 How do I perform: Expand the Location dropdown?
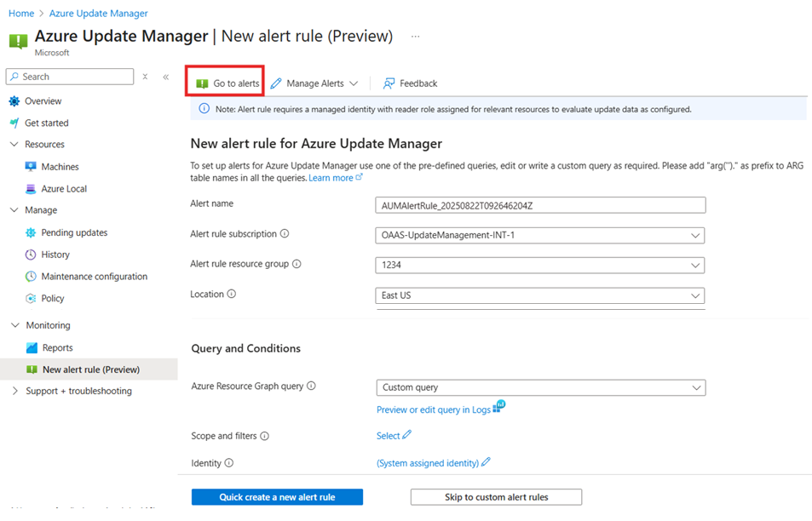540,295
